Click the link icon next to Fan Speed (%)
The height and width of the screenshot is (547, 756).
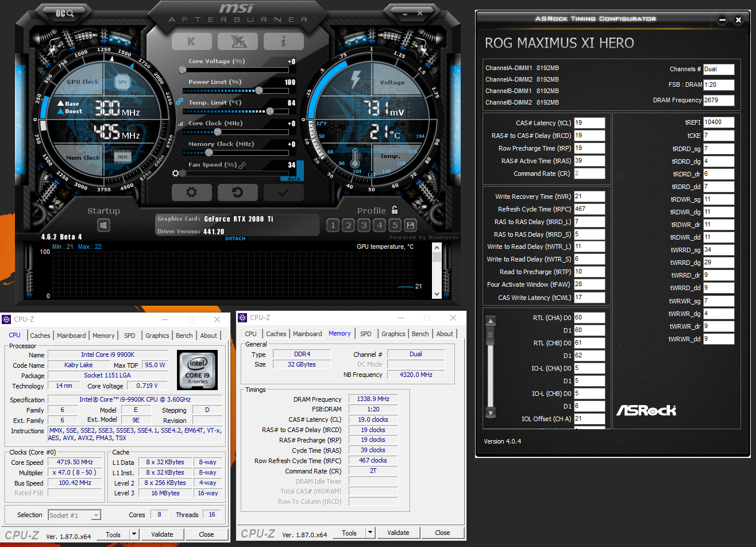point(242,165)
